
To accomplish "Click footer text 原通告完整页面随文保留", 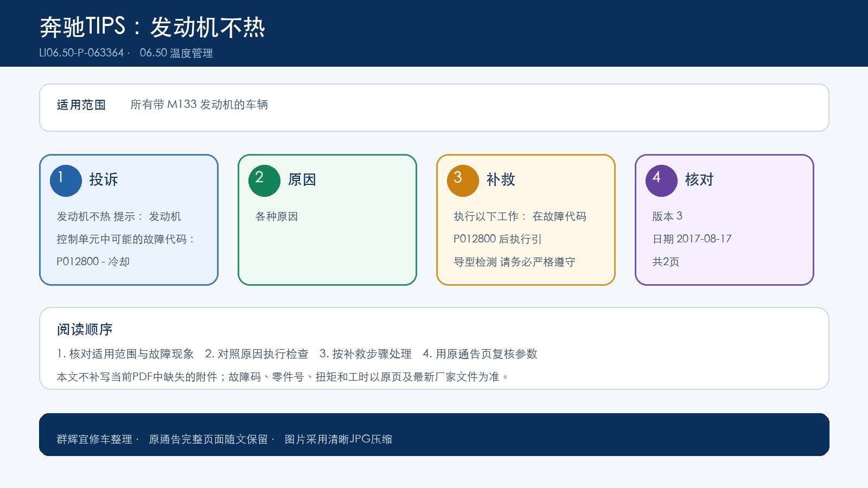I will [208, 439].
